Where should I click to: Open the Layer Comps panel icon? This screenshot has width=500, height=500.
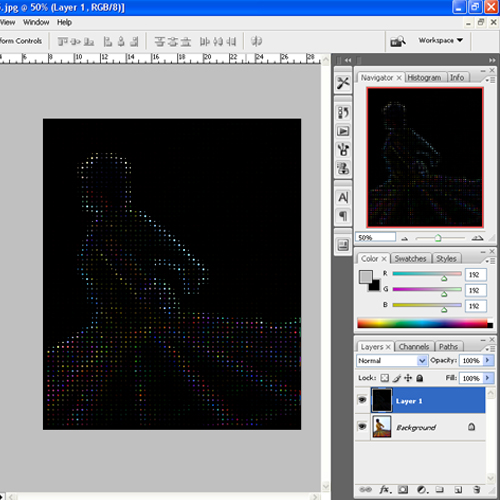(343, 245)
